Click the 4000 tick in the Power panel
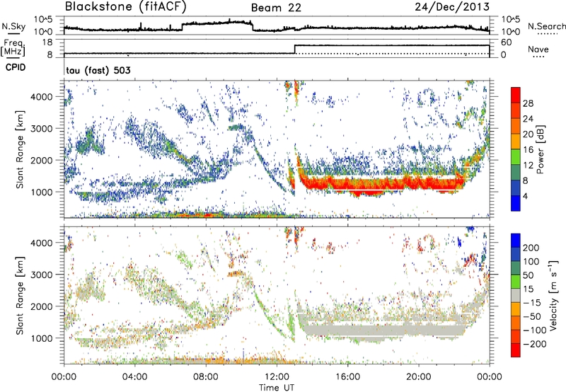This screenshot has width=566, height=392. pyautogui.click(x=42, y=97)
